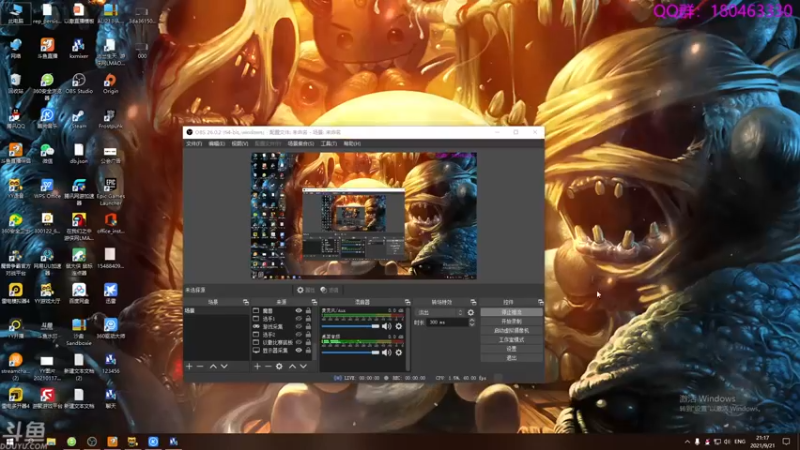The image size is (800, 450).
Task: Open WPS Office desktop shortcut
Action: pos(47,189)
